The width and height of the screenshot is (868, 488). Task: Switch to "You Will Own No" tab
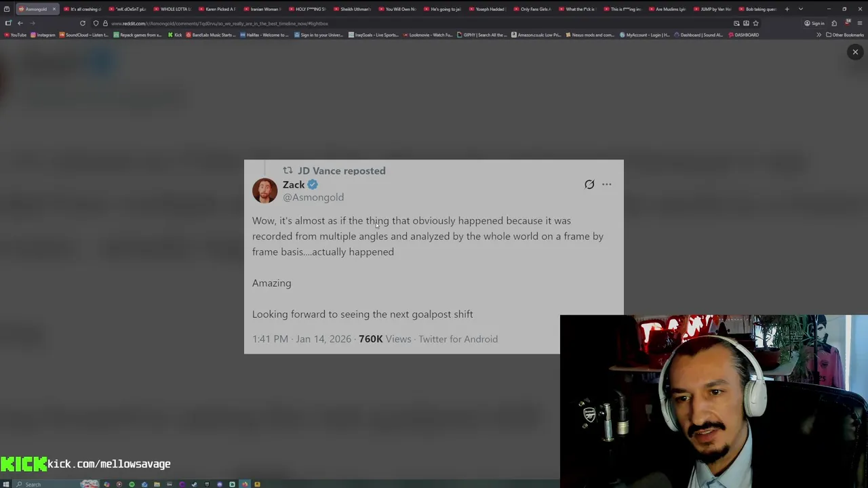(x=397, y=9)
